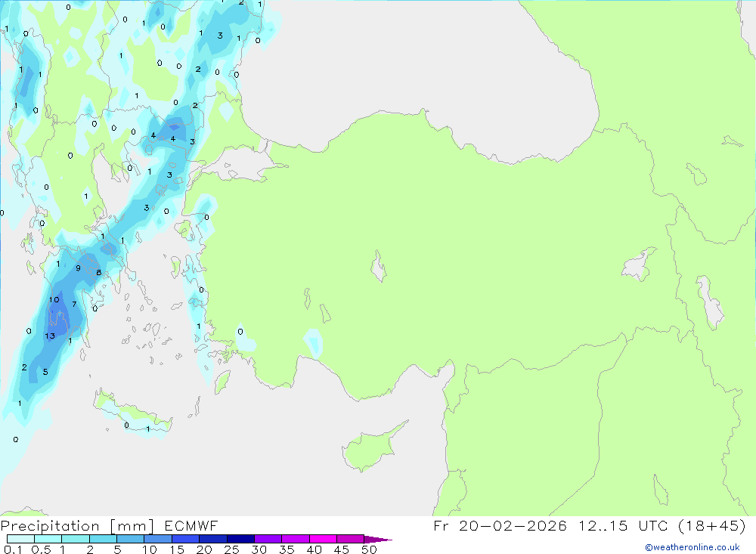Click the legend scale label '25'
This screenshot has height=554, width=756.
click(231, 549)
